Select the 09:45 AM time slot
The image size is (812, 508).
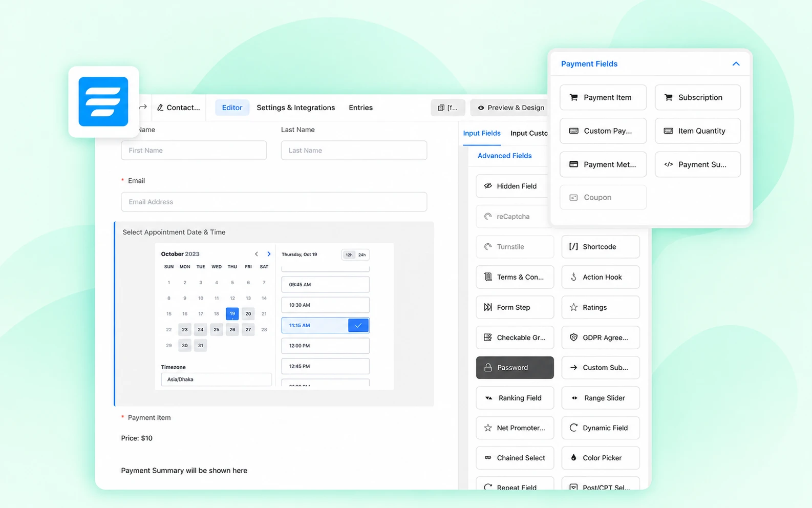(x=325, y=284)
